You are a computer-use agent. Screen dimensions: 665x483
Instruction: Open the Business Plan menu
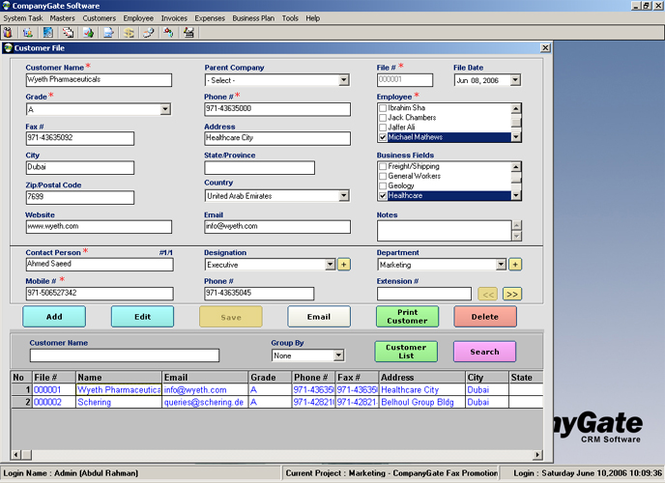click(253, 18)
